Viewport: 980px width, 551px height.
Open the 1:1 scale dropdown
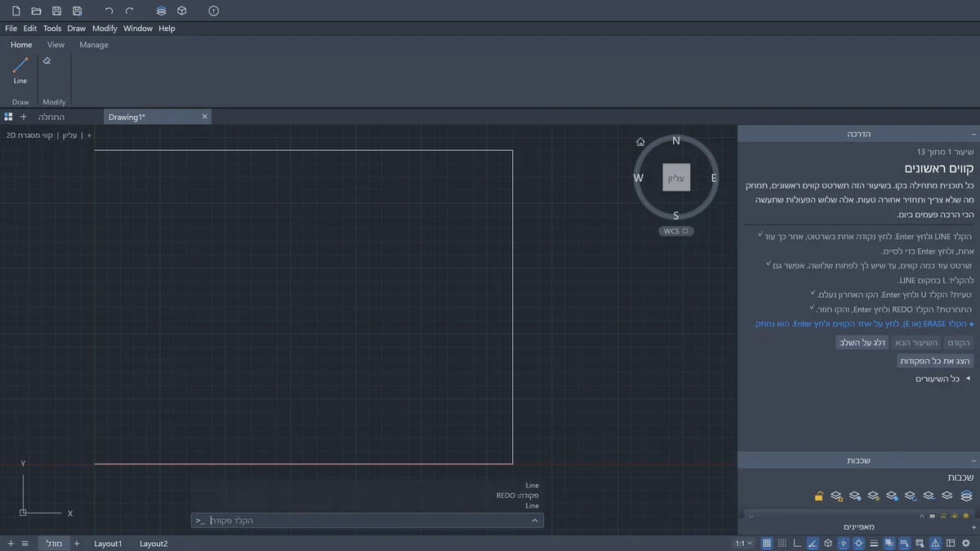[744, 543]
